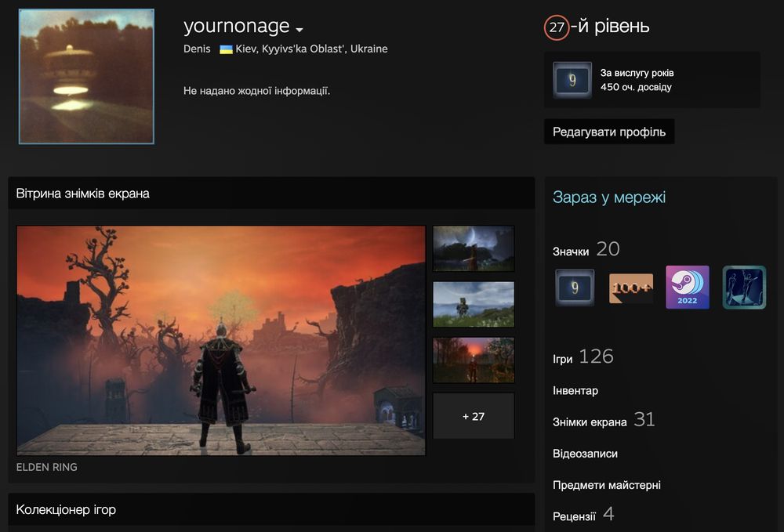Open the yournonage username dropdown arrow
This screenshot has height=532, width=784.
299,30
